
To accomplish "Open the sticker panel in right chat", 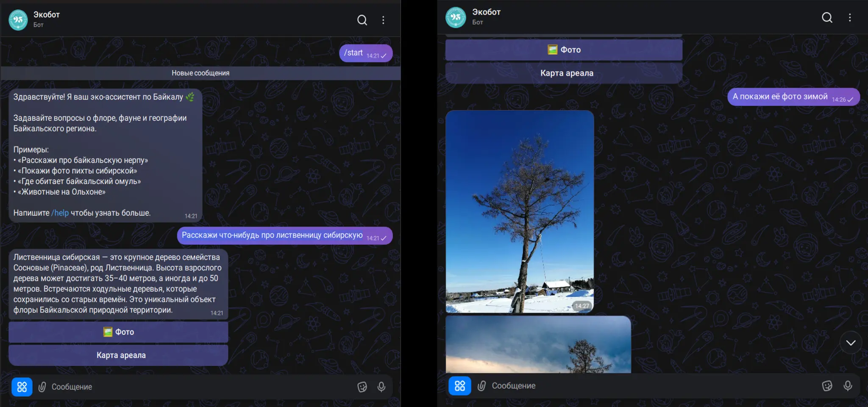I will coord(827,385).
